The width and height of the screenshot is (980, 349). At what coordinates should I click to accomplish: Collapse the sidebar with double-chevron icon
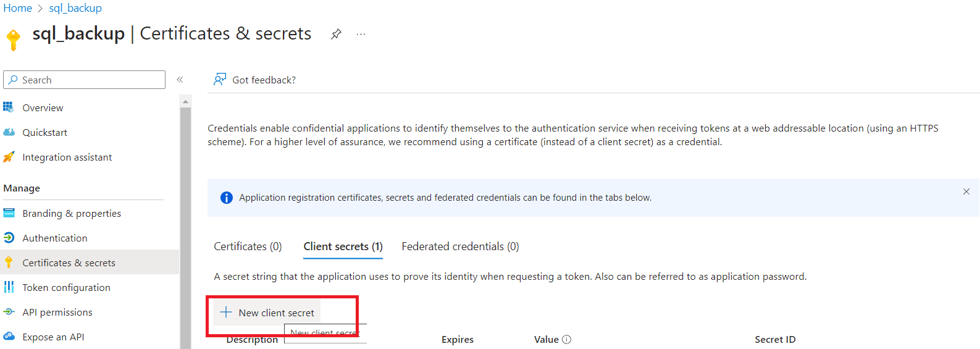[180, 79]
